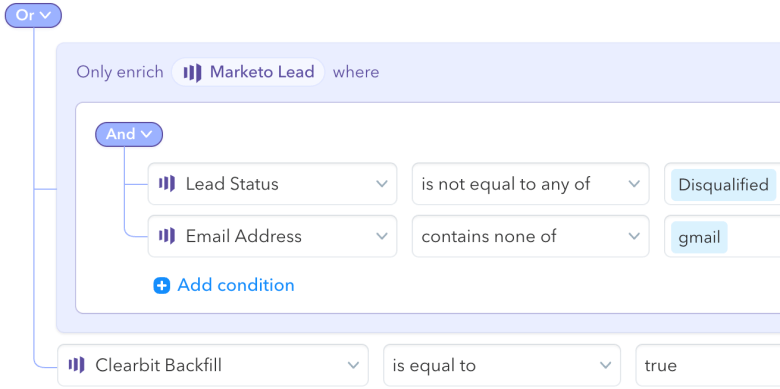This screenshot has height=389, width=780.
Task: Click Marketo icon beside Email Address
Action: (167, 236)
